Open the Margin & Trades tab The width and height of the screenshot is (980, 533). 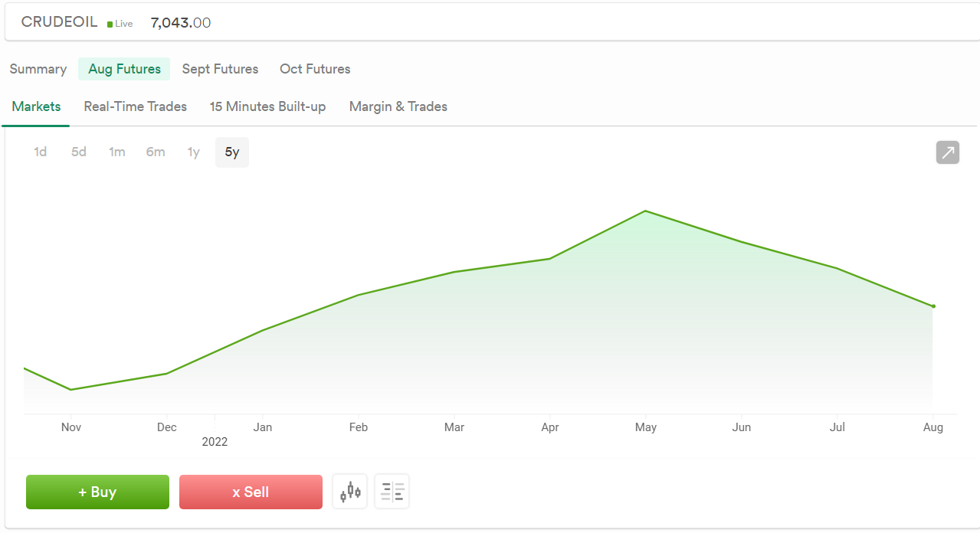coord(398,106)
